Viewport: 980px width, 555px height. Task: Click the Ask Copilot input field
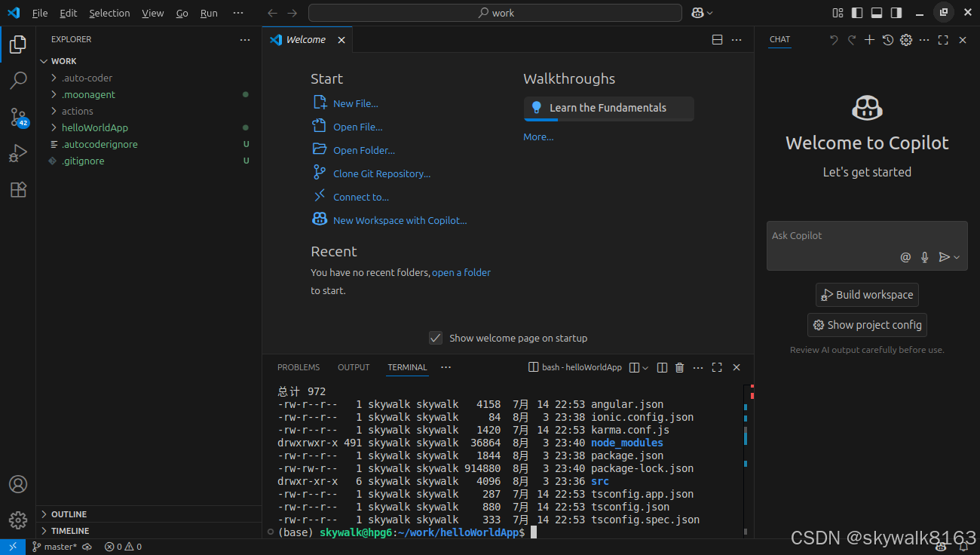867,236
